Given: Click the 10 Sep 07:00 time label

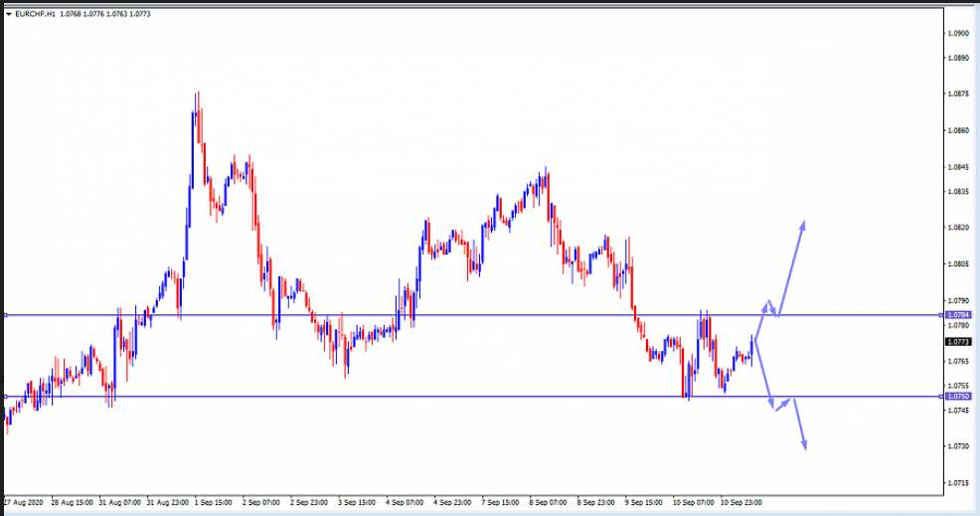Looking at the screenshot, I should click(693, 502).
